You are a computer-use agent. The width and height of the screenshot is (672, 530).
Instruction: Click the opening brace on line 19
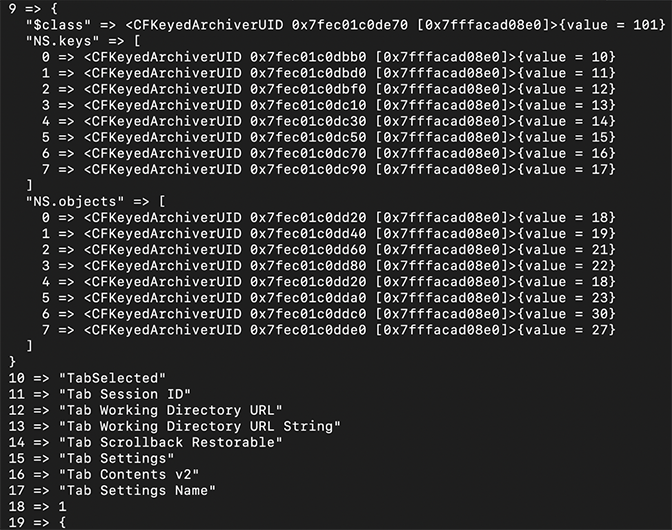click(x=62, y=523)
